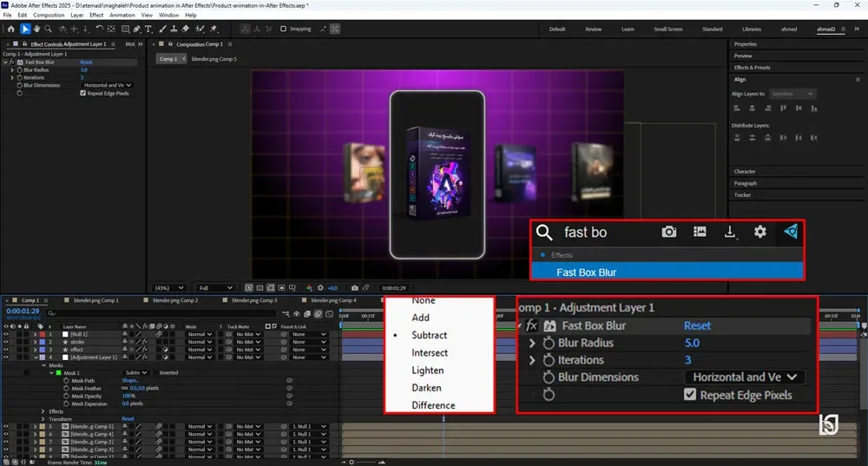868x466 pixels.
Task: Toggle Fast Box Blur fx switch
Action: pyautogui.click(x=12, y=62)
